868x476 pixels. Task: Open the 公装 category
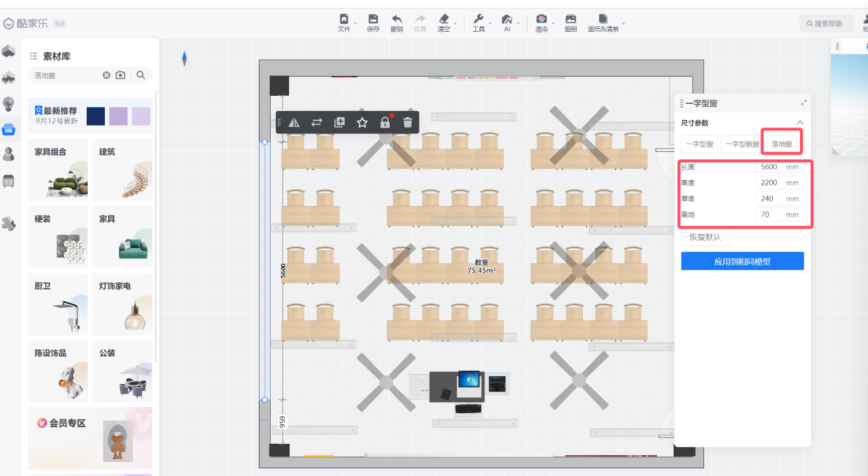click(122, 371)
